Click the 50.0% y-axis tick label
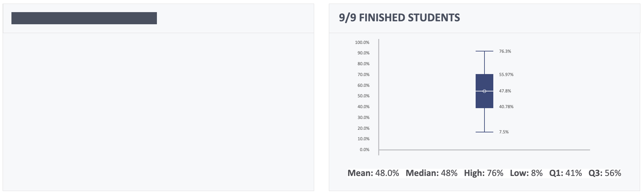Screen dimensions: 644x194 point(364,96)
